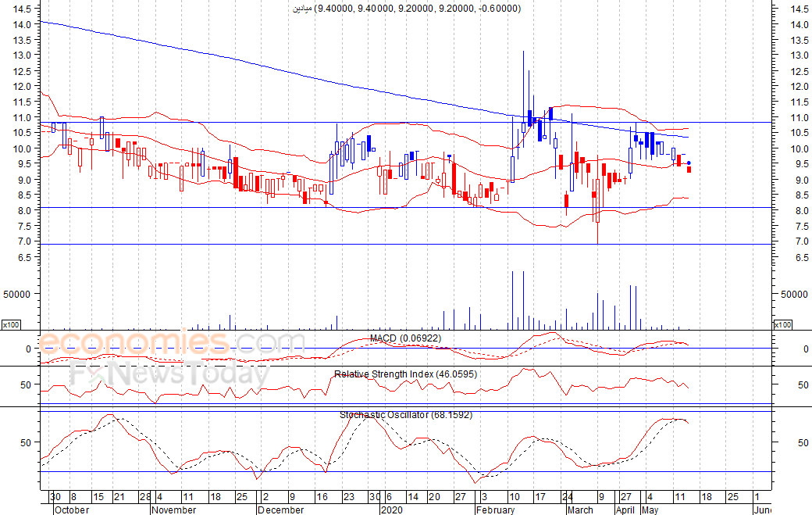Click the blue dot last-price marker at 9.5

(689, 163)
